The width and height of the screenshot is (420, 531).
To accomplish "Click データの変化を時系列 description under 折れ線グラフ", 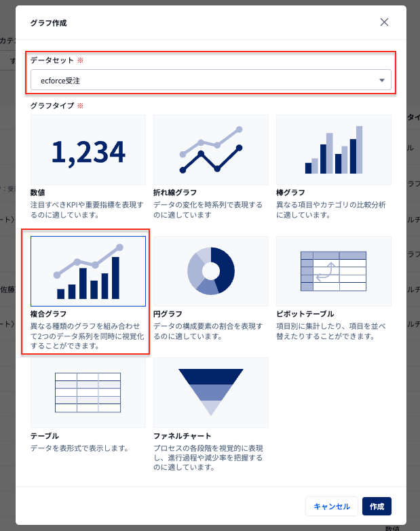I will coord(208,210).
